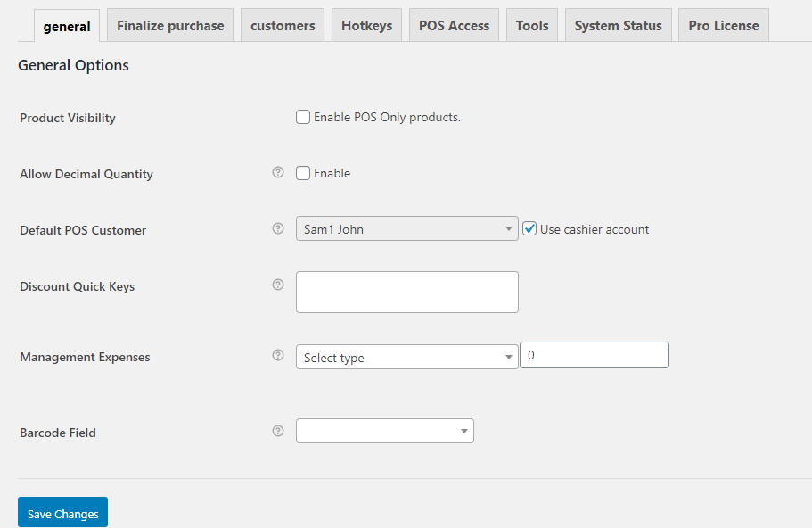812x528 pixels.
Task: Open the Barcode Field dropdown
Action: tap(384, 430)
